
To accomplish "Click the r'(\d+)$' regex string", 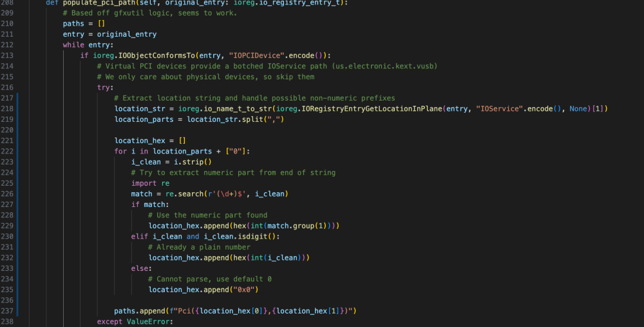I will click(x=227, y=193).
